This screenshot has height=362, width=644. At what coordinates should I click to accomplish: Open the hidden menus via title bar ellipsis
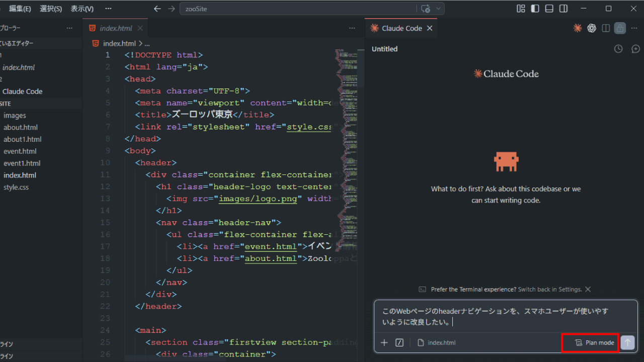(108, 9)
